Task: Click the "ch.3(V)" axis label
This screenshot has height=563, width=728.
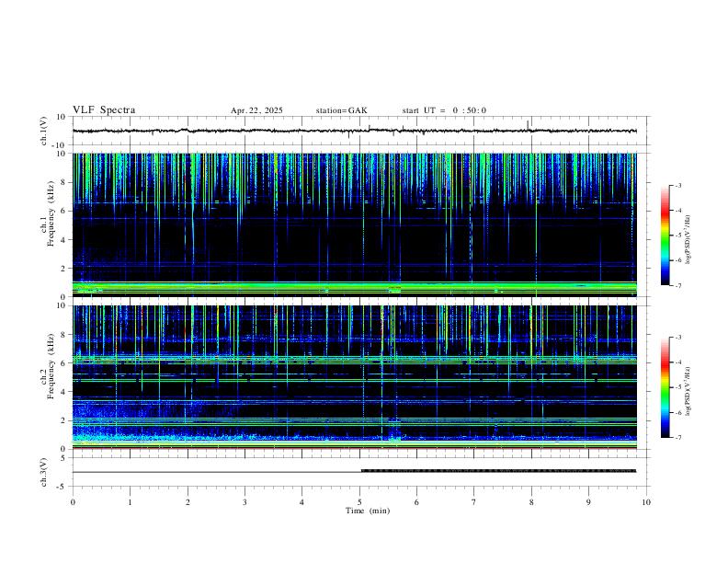Action: (44, 472)
